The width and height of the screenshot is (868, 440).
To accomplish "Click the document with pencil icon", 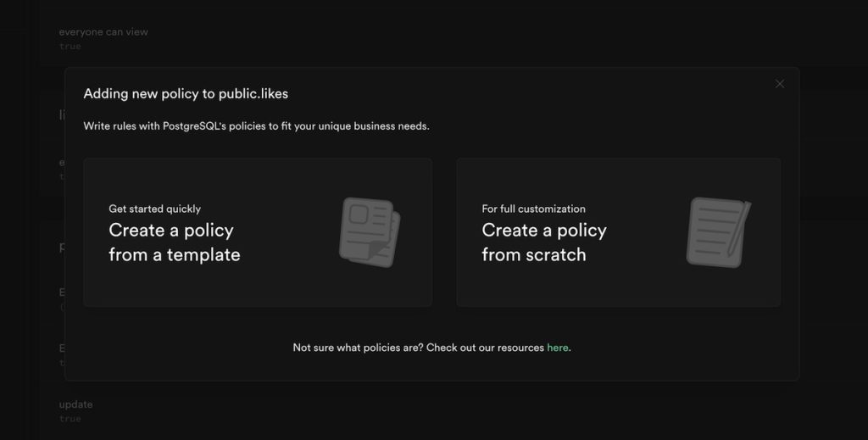I will click(x=719, y=232).
